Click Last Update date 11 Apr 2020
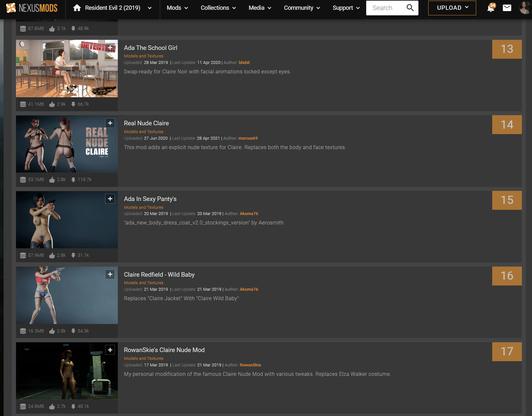532x416 pixels. click(209, 62)
